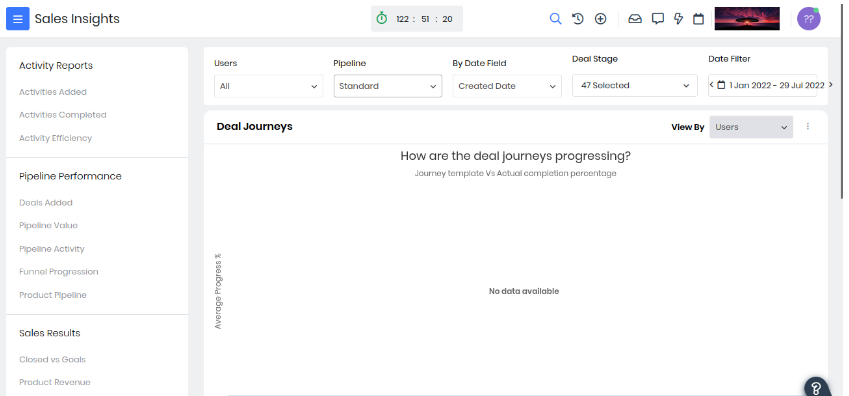Open the Pipeline dropdown showing Standard
Image resolution: width=849 pixels, height=396 pixels.
tap(388, 86)
